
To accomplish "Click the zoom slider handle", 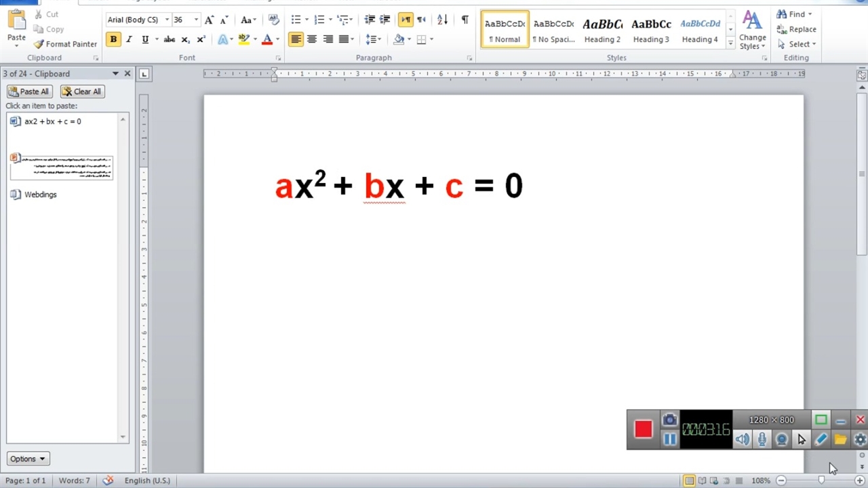I will point(821,481).
